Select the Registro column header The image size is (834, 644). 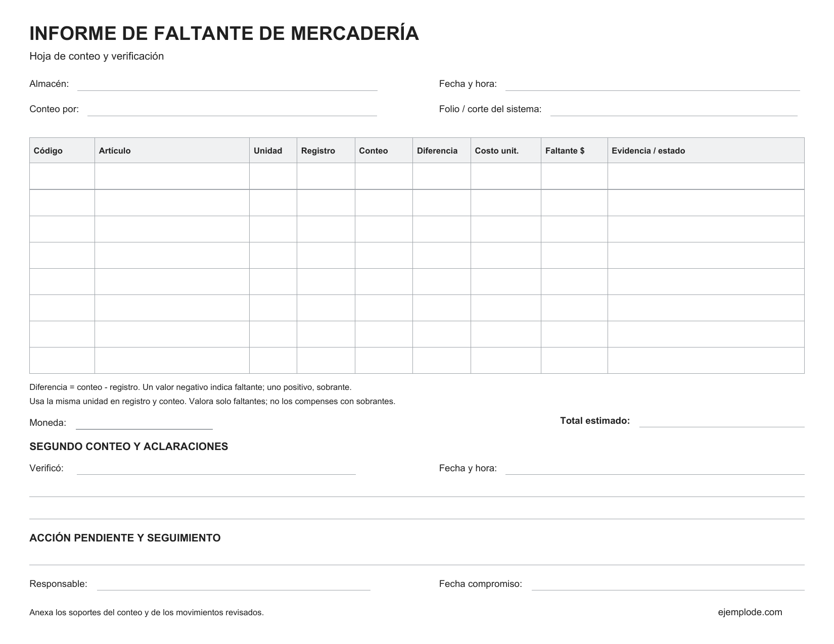(326, 151)
